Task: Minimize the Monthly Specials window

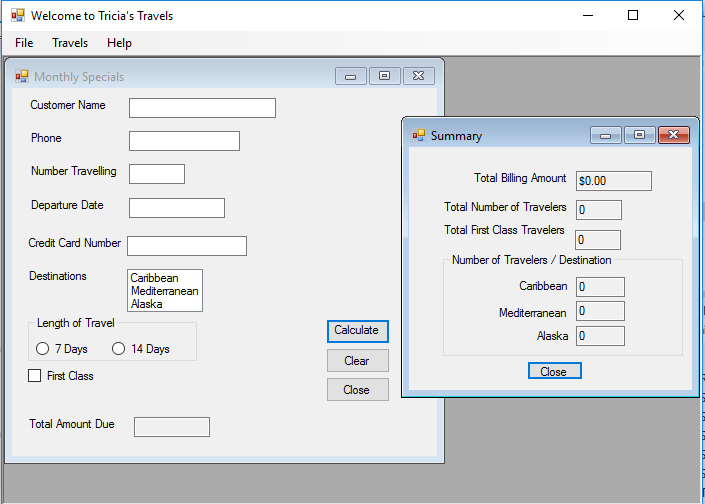Action: 350,76
